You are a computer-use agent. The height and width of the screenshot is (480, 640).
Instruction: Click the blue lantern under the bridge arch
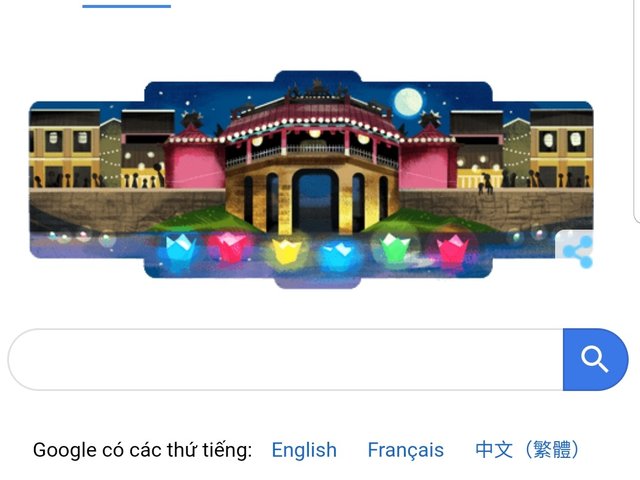[340, 253]
